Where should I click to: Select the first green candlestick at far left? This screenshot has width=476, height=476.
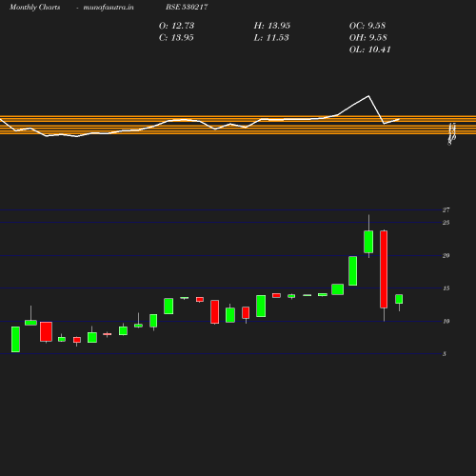[15, 339]
